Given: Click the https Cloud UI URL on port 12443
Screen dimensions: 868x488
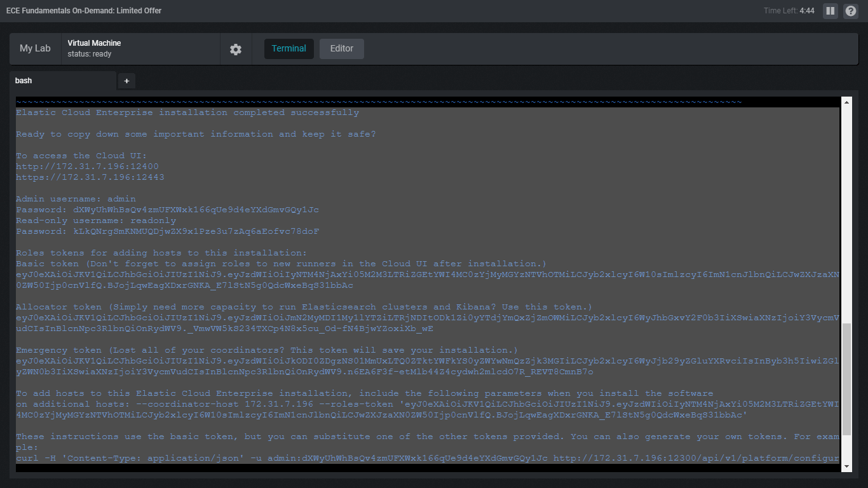Looking at the screenshot, I should tap(90, 177).
